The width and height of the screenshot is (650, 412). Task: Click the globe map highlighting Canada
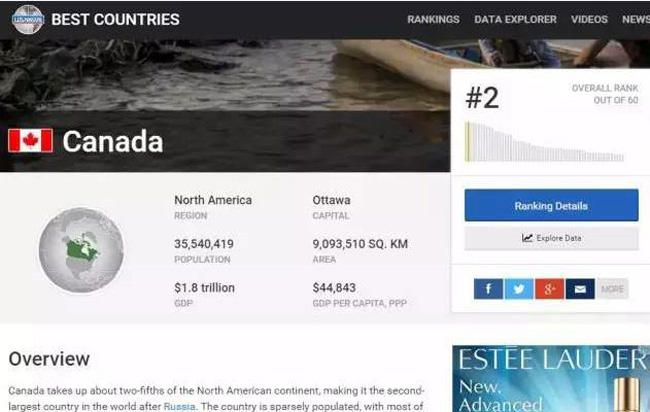(x=81, y=250)
